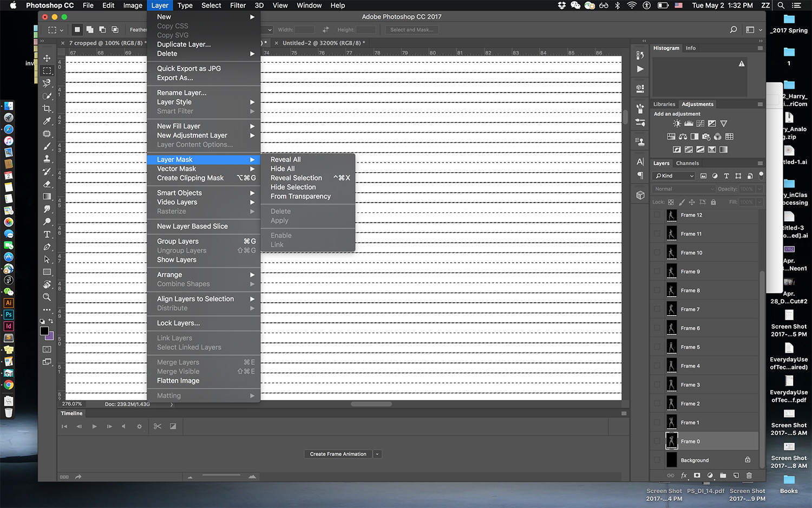This screenshot has height=508, width=812.
Task: Select the Zoom tool
Action: click(47, 297)
